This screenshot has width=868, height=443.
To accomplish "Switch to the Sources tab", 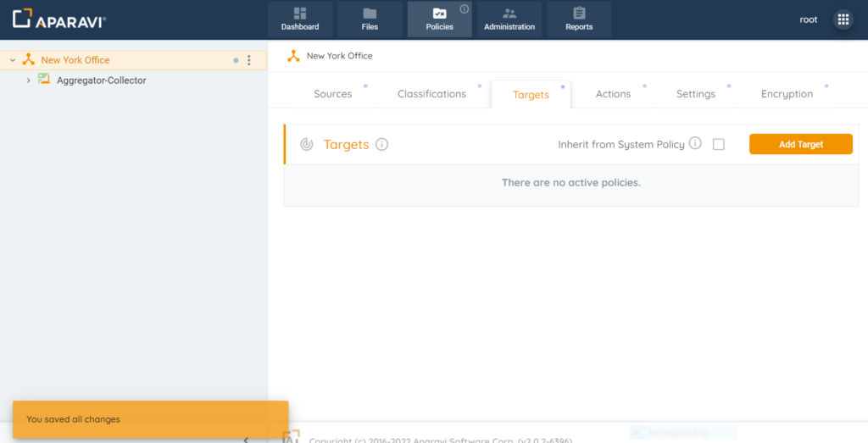I will (332, 94).
